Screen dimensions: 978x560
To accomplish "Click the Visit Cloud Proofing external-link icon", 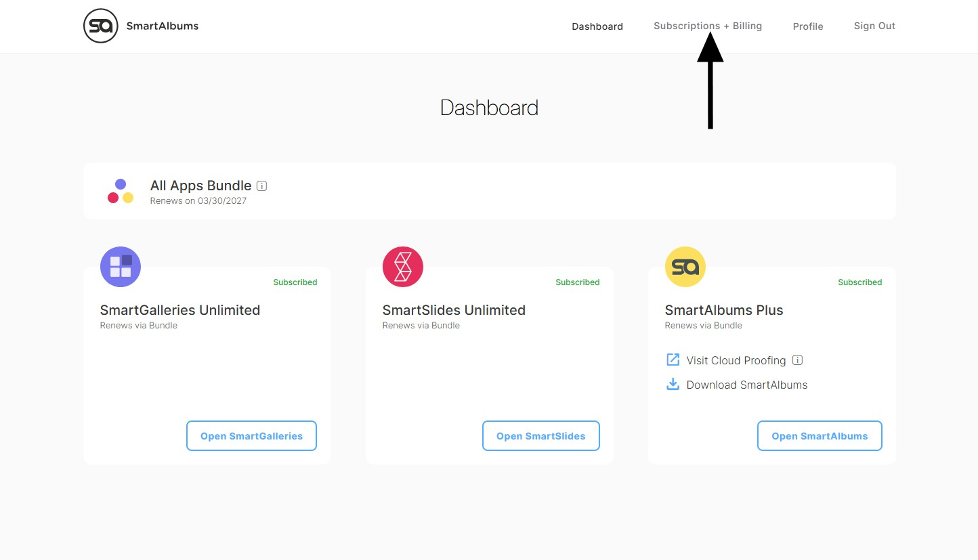I will coord(673,360).
